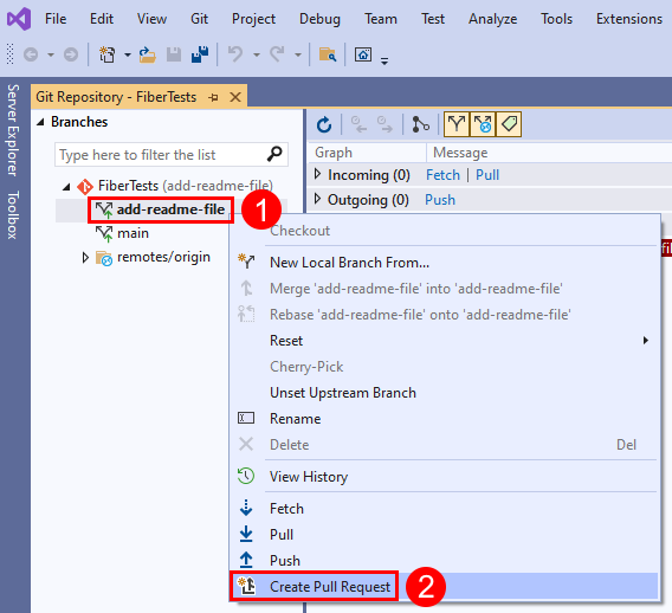Expand the Incoming commits section
The image size is (672, 613).
[x=318, y=175]
